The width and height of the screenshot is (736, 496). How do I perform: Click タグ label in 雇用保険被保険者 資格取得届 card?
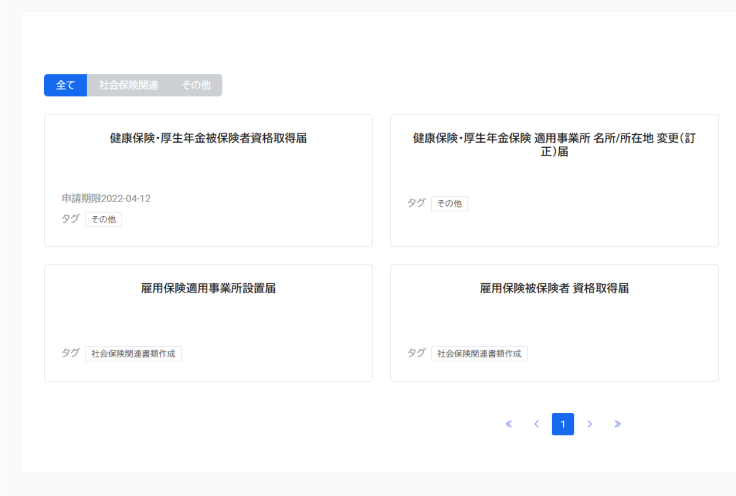(x=416, y=353)
